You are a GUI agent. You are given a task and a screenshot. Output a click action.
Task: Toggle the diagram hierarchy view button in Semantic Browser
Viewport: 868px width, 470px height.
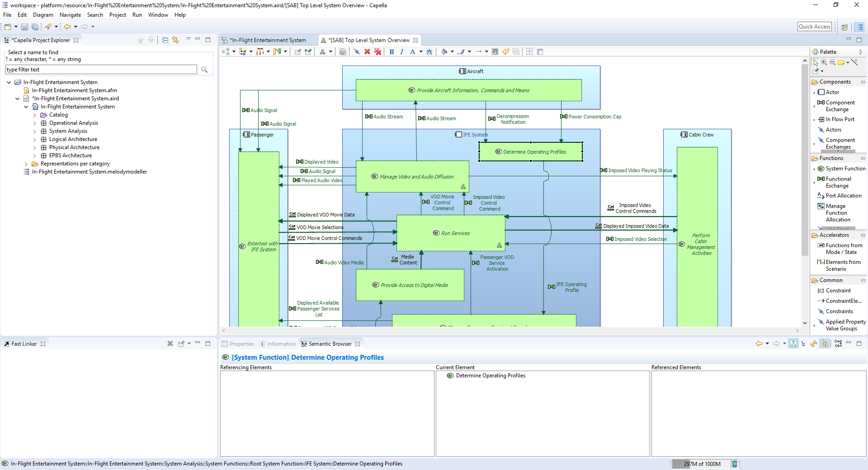click(x=793, y=344)
